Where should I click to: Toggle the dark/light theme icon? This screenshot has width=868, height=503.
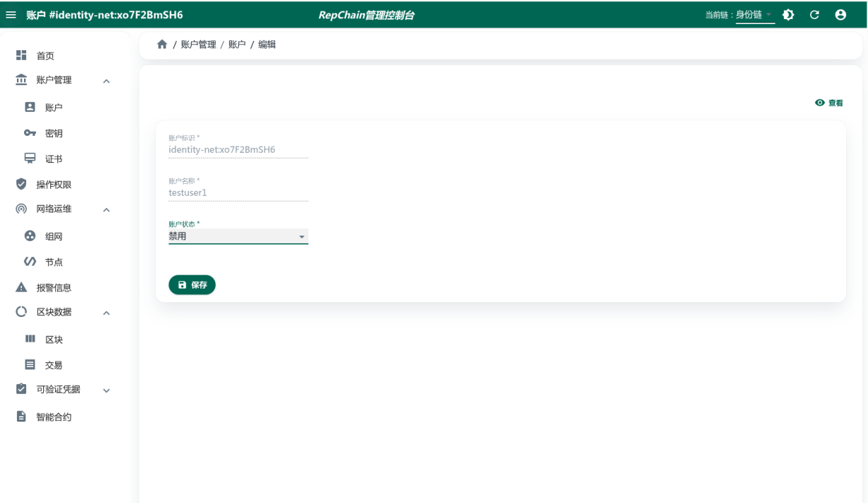coord(788,15)
